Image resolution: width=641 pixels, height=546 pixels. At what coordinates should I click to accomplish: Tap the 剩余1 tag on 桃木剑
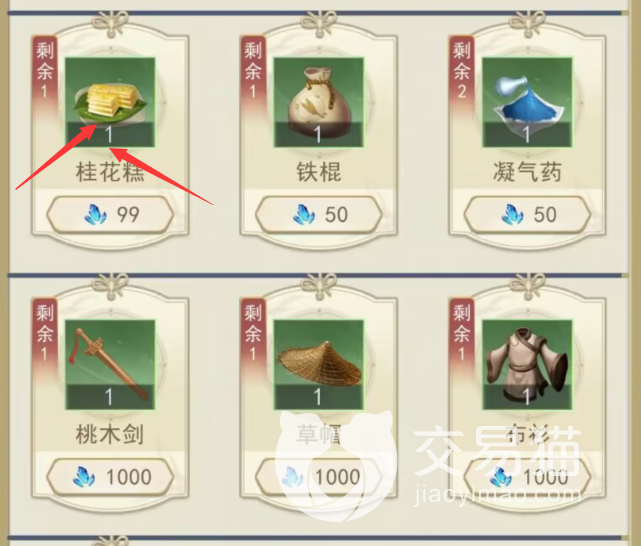coord(45,333)
